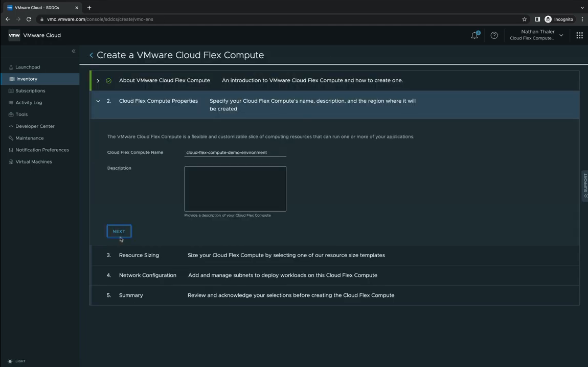Open Launchpad from the sidebar
Viewport: 588px width, 367px height.
click(x=28, y=67)
